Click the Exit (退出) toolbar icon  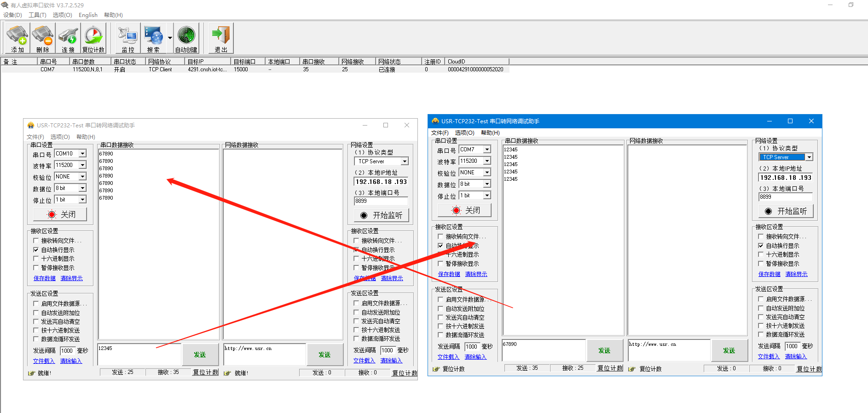point(221,39)
